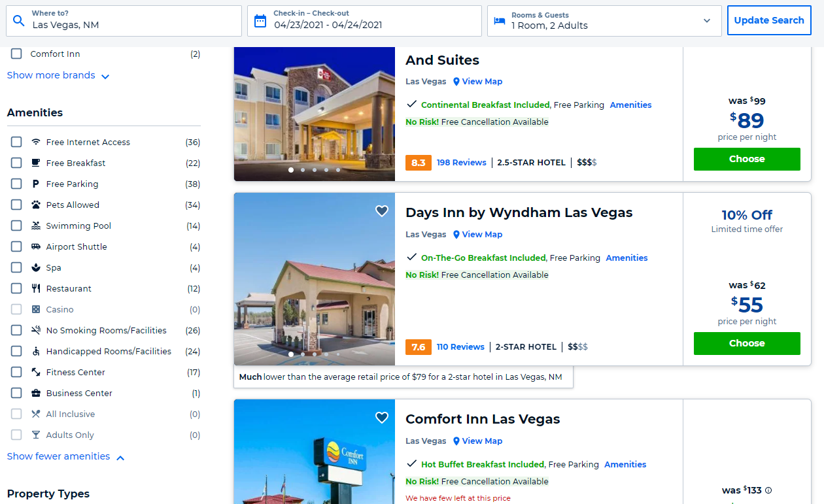Image resolution: width=824 pixels, height=504 pixels.
Task: Click the checkmark icon beside Hot Buffet Breakfast Included
Action: [x=411, y=464]
